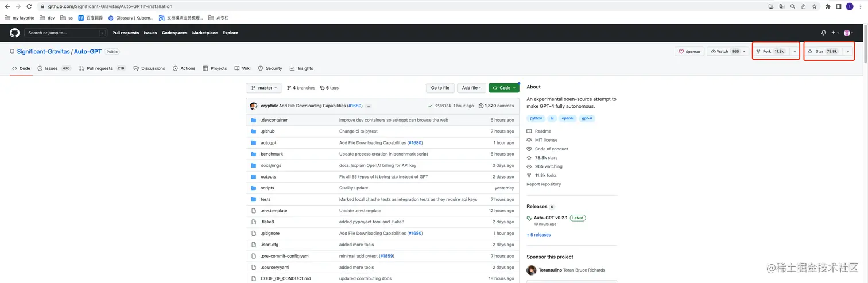This screenshot has width=868, height=283.
Task: Open the Discussions tab
Action: 149,68
